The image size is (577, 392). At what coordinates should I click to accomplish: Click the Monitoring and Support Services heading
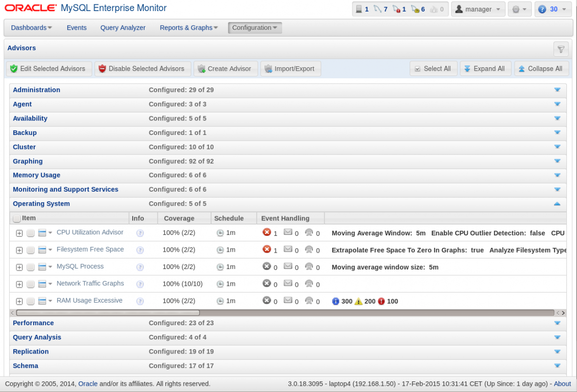(65, 189)
